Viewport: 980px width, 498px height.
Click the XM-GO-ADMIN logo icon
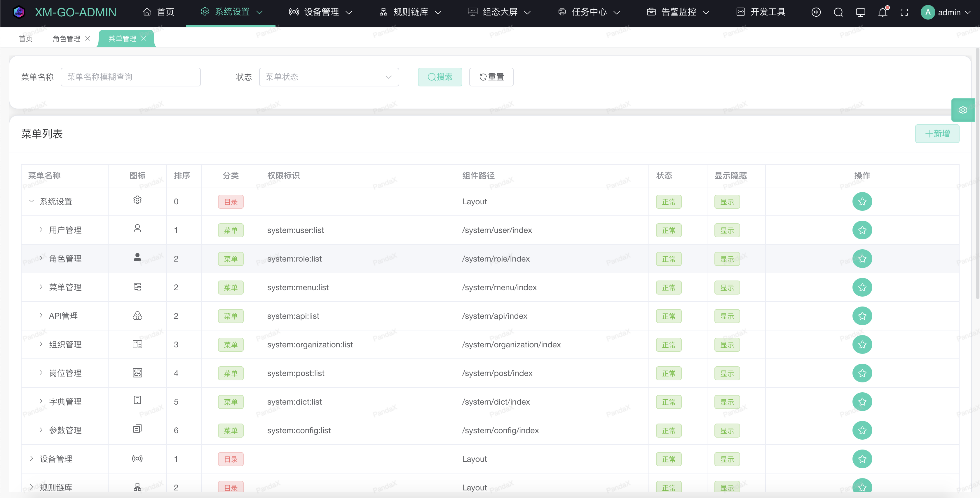click(19, 12)
